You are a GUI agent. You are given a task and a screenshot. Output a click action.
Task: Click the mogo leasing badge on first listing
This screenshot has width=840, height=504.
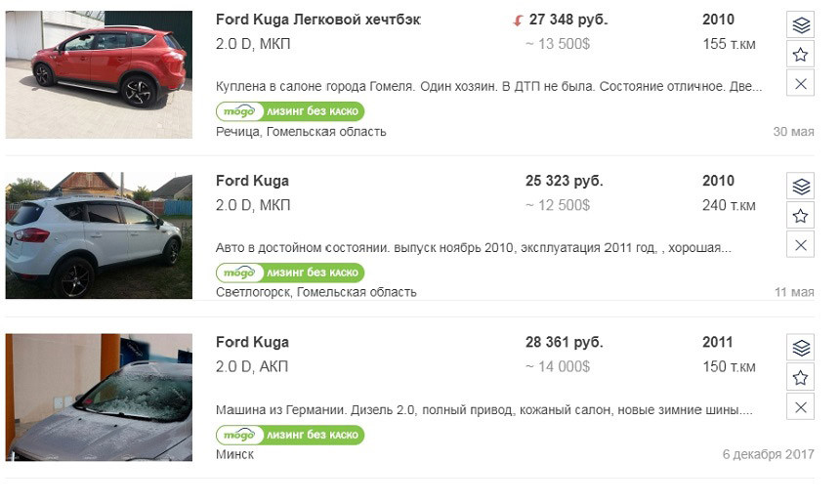coord(290,111)
